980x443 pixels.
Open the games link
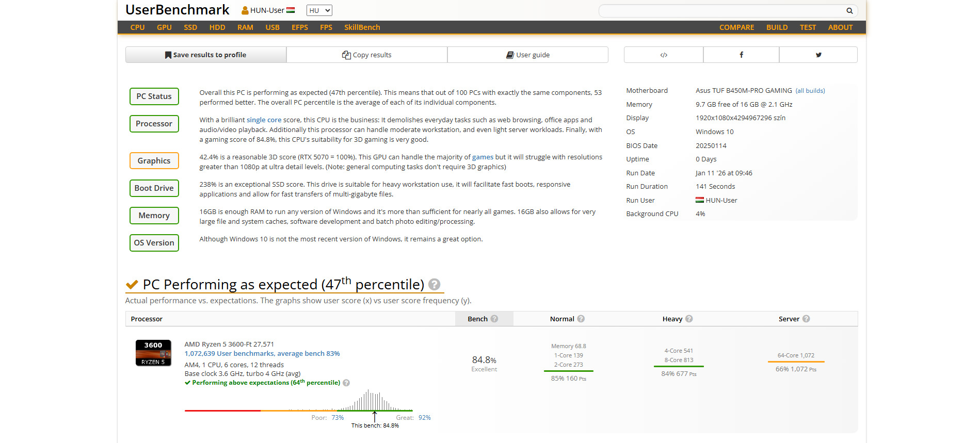[x=483, y=157]
